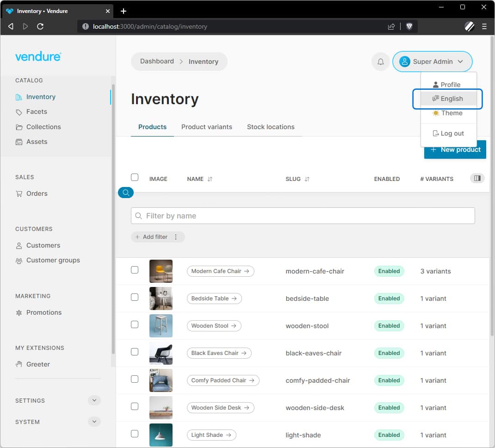This screenshot has width=495, height=448.
Task: Click the Greeter hand icon under My Extensions
Action: point(19,364)
